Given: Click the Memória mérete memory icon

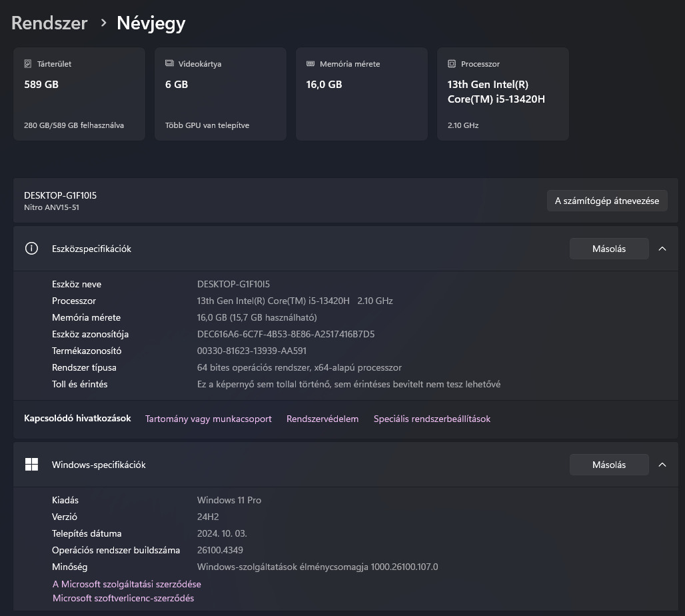Looking at the screenshot, I should tap(311, 64).
